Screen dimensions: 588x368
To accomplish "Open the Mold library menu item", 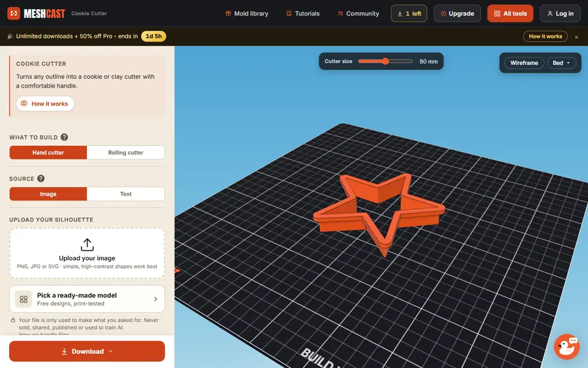I will click(247, 13).
